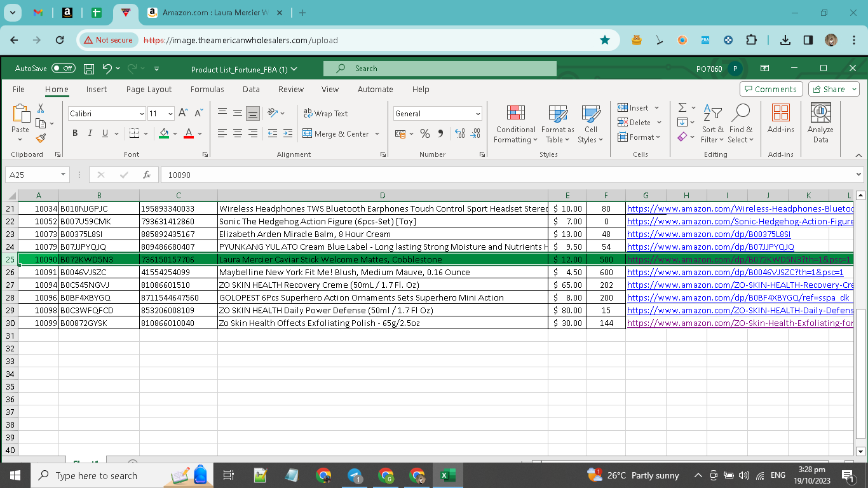Open the Formulas ribbon tab
The width and height of the screenshot is (868, 488).
207,90
